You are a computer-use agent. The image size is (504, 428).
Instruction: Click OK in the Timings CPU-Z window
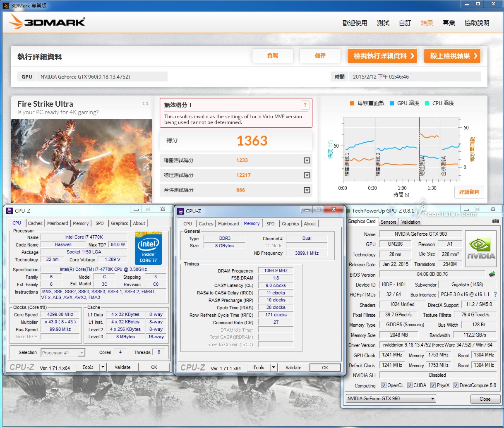click(x=325, y=368)
